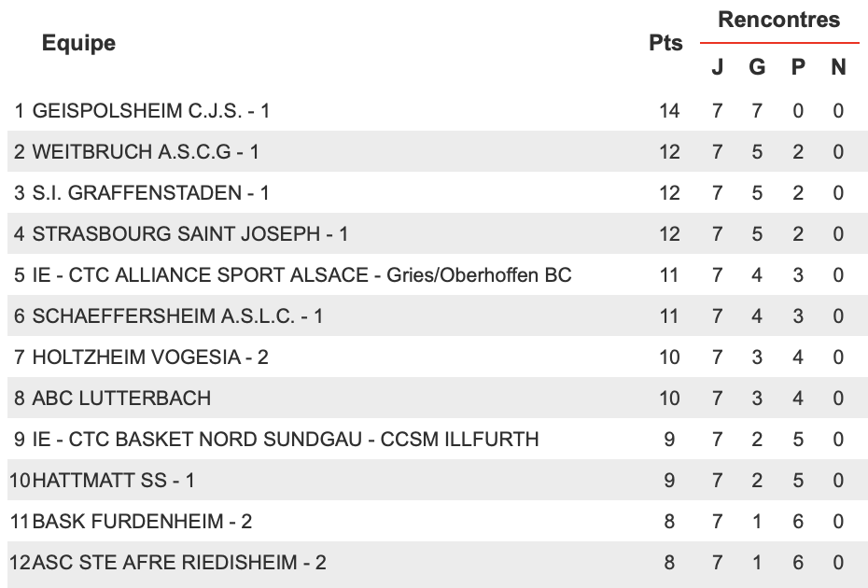Click the Equipe column header
The width and height of the screenshot is (868, 588).
coord(78,43)
